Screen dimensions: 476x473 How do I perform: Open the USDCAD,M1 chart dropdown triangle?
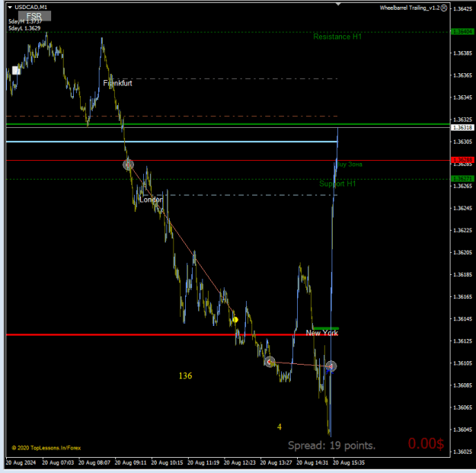click(x=10, y=7)
